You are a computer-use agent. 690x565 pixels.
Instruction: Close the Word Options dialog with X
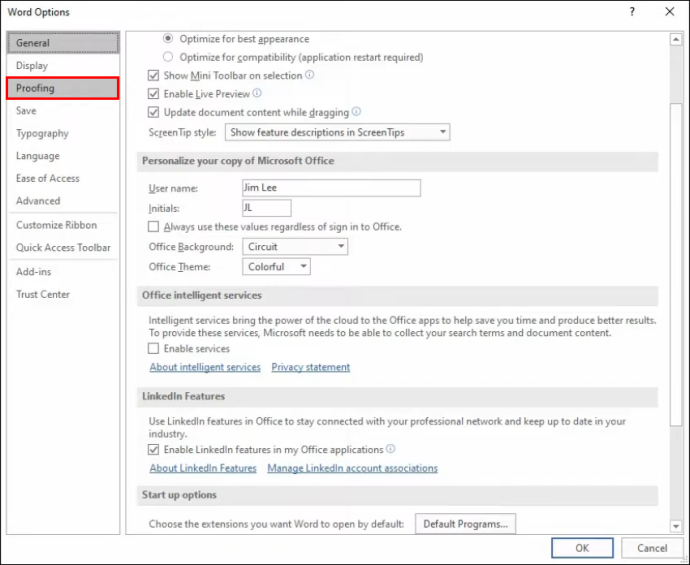670,12
